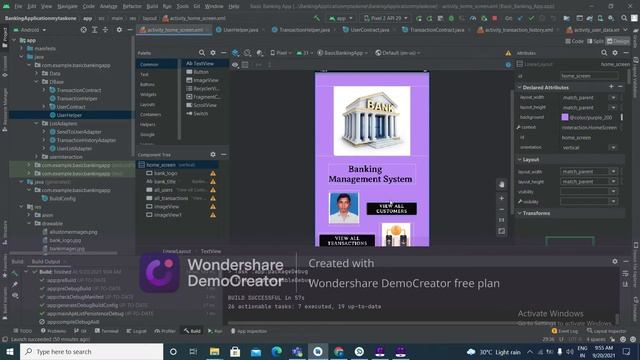Open the Pixel 2 API 29 device dropdown
This screenshot has height=360, width=640.
pos(385,18)
